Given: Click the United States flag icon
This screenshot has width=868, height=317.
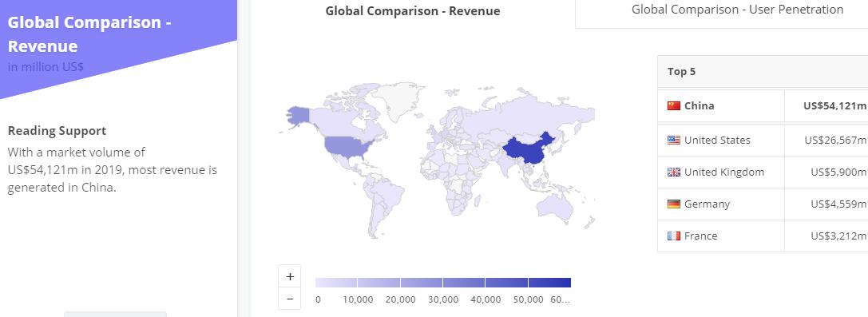Looking at the screenshot, I should [674, 140].
